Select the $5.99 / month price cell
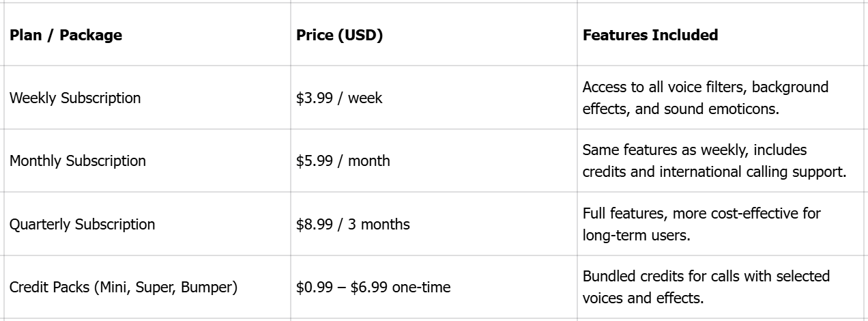The image size is (868, 321). click(343, 161)
